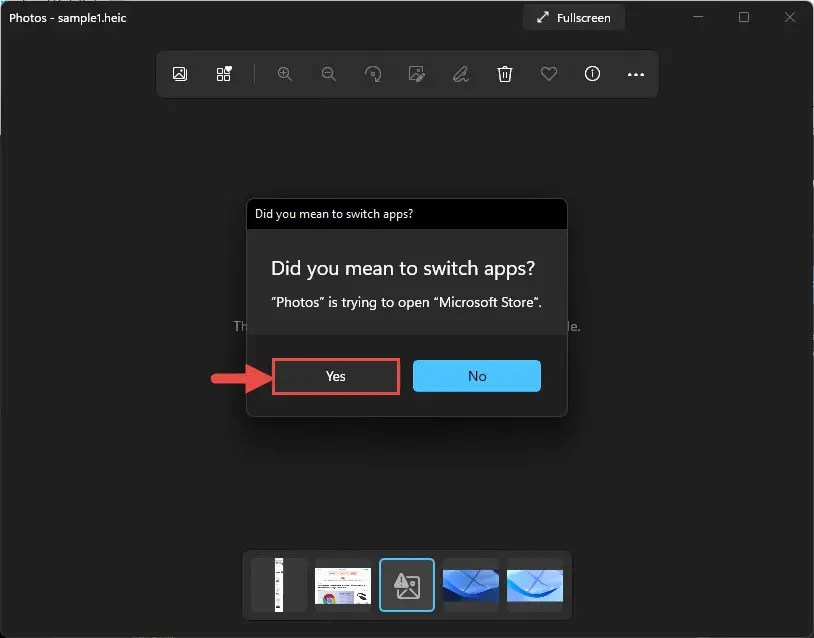Show file info panel
Screen dimensions: 814x638
pyautogui.click(x=592, y=74)
